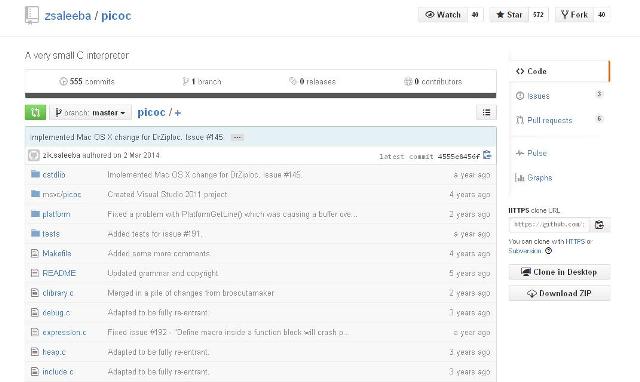The height and width of the screenshot is (382, 640).
Task: Open the fork count beside Fork
Action: click(602, 15)
